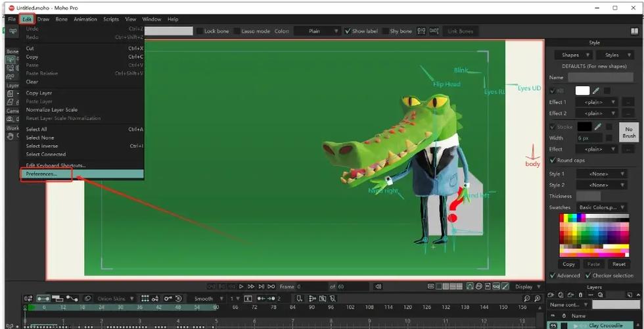Click the audio mute speaker icon
The image size is (644, 329).
point(379,287)
